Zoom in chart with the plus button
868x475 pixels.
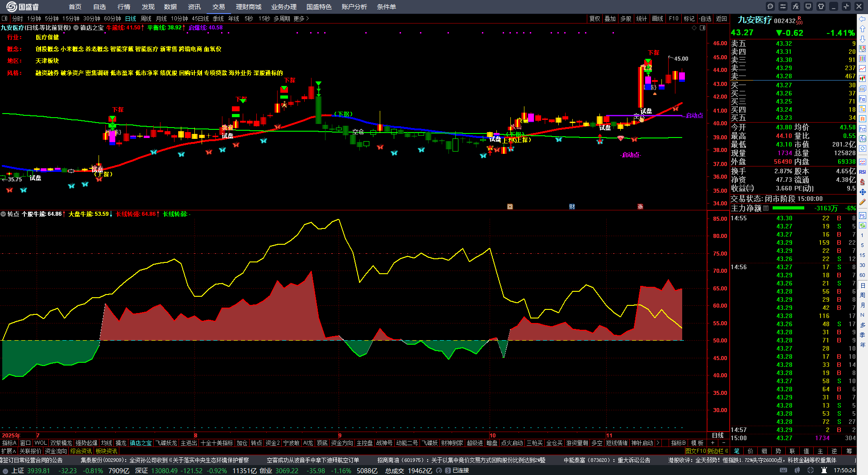713,443
